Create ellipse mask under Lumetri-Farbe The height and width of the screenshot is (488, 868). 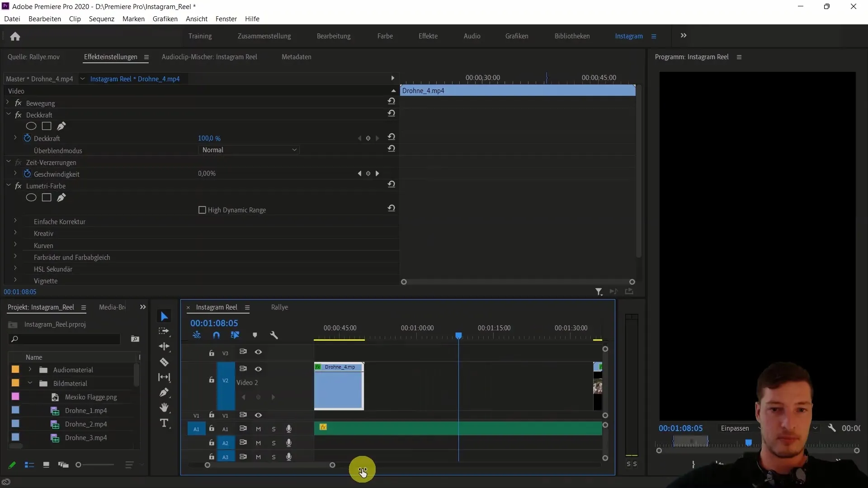31,197
